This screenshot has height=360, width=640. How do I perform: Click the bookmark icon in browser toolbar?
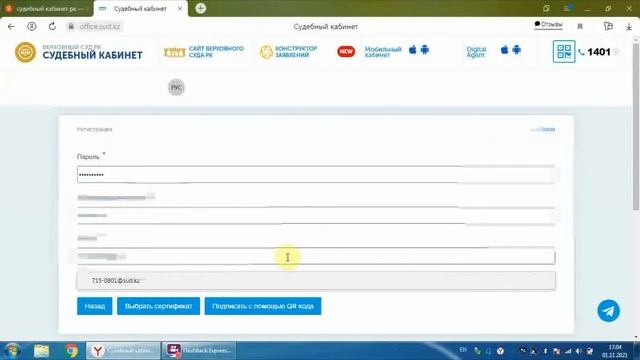tap(580, 27)
